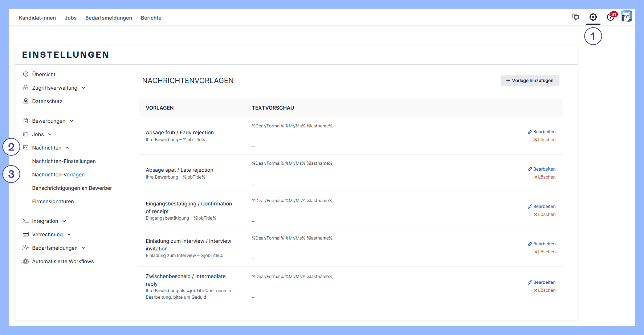Delete the Eingangsbestätigung template
644x335 pixels.
(x=545, y=215)
